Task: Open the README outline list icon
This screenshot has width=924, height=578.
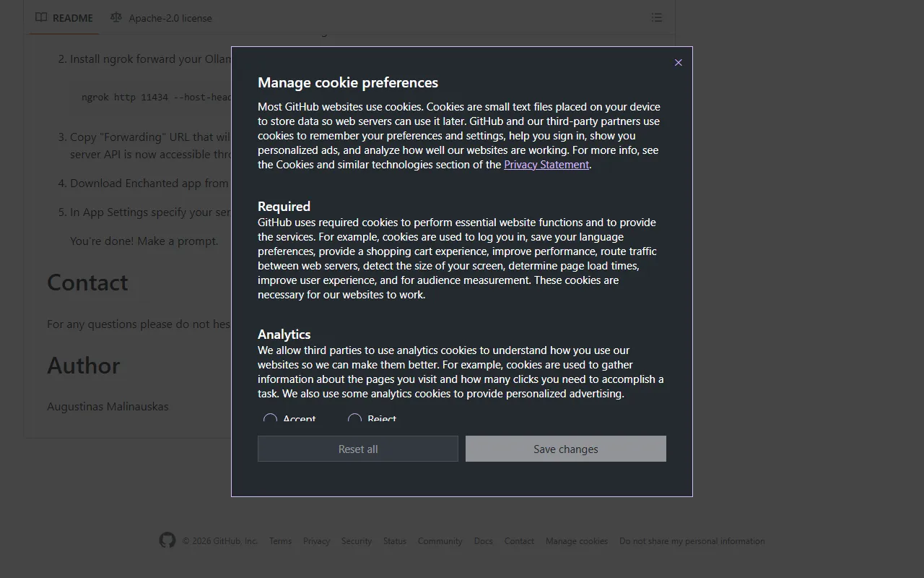Action: click(656, 17)
